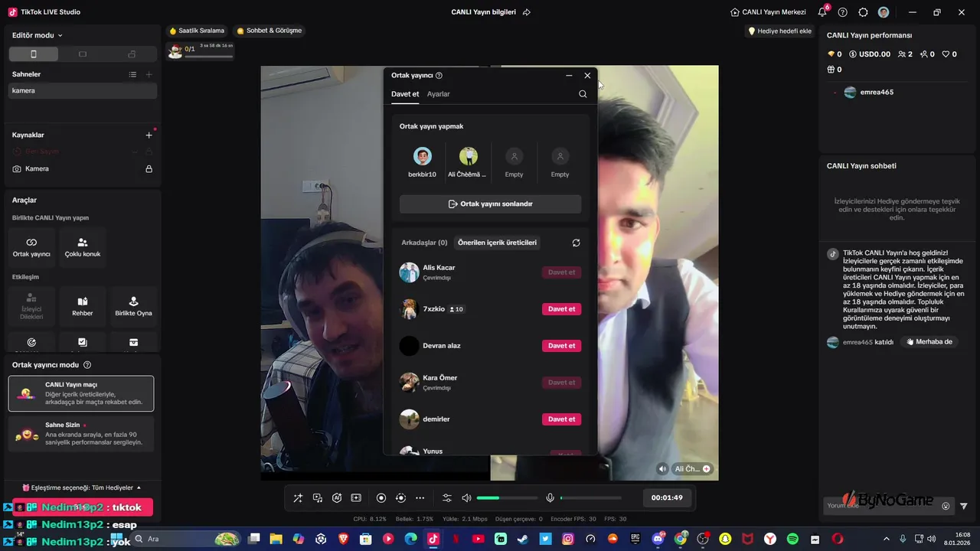Add a new source in Kaynaklar

tap(149, 135)
